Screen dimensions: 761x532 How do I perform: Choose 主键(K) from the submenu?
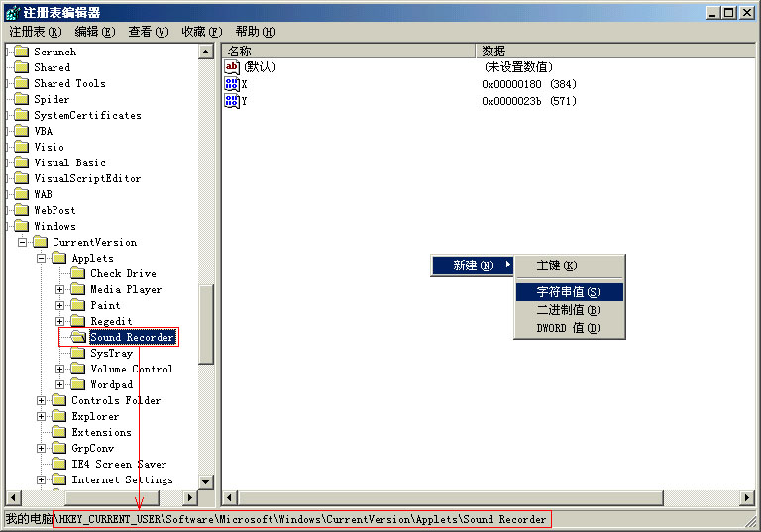click(570, 266)
